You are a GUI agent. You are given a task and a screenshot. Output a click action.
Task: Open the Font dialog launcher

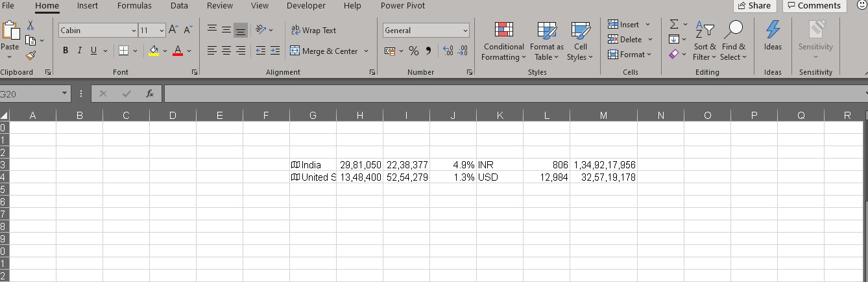[195, 72]
